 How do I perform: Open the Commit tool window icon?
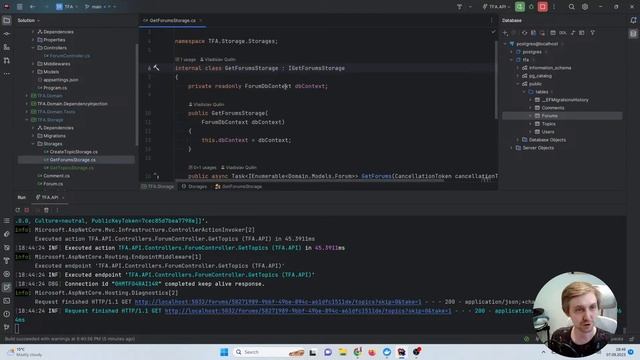[7, 34]
